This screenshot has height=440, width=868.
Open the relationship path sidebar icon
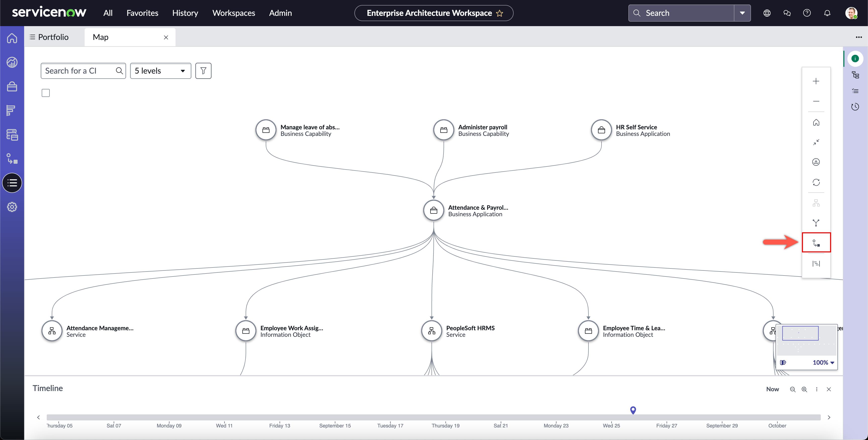coord(12,159)
